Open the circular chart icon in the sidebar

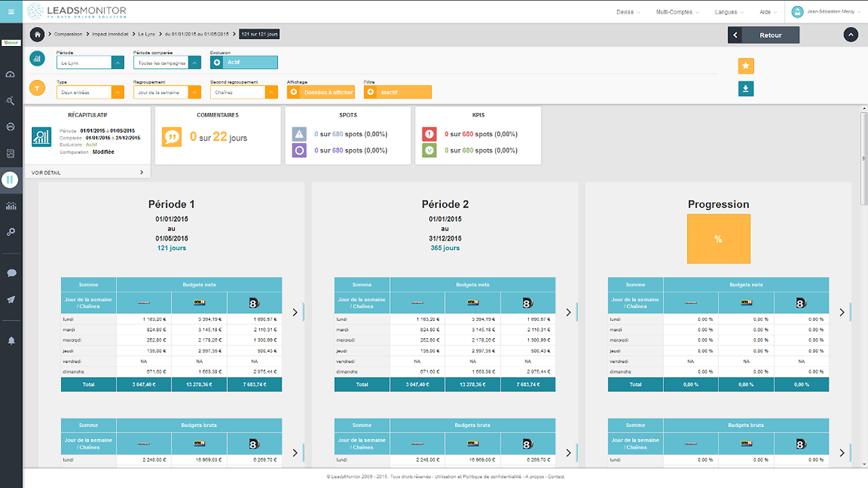pyautogui.click(x=11, y=127)
